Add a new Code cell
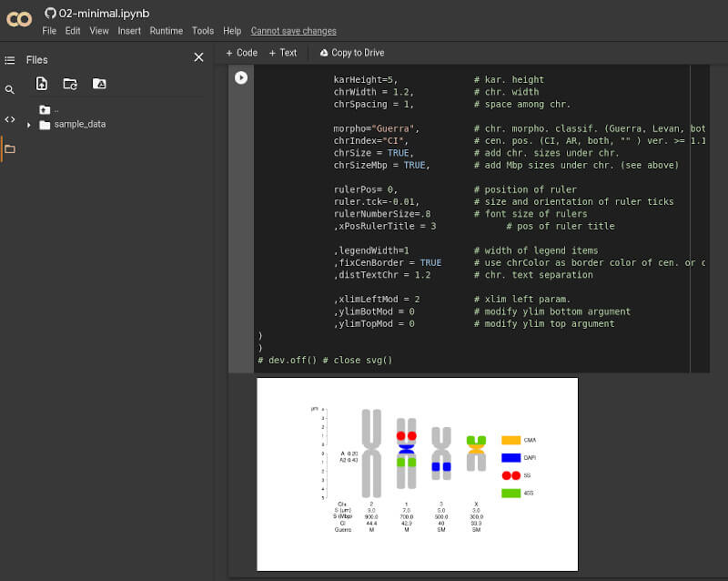 point(241,53)
